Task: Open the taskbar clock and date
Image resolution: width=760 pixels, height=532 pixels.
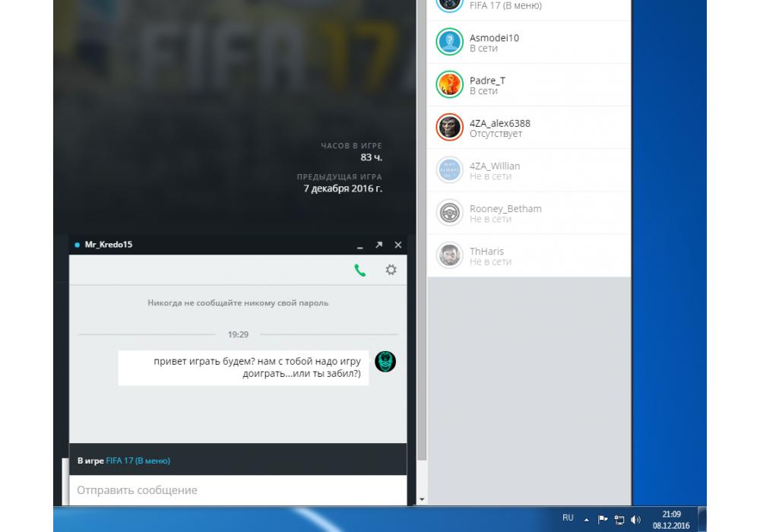Action: 671,520
